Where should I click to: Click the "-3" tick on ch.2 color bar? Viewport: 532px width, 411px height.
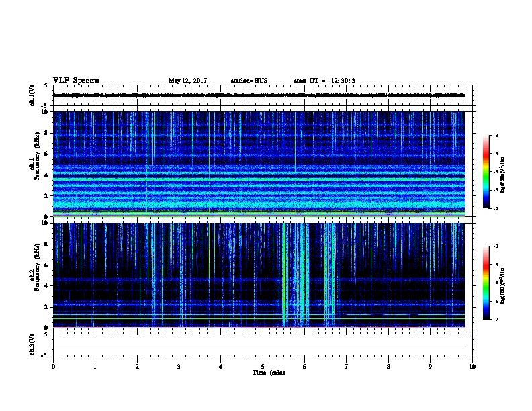tap(495, 246)
